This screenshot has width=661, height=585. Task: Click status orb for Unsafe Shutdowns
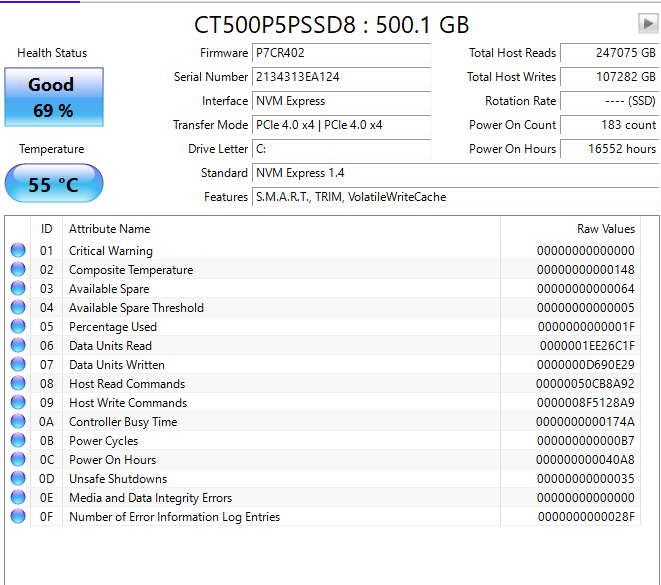[18, 478]
